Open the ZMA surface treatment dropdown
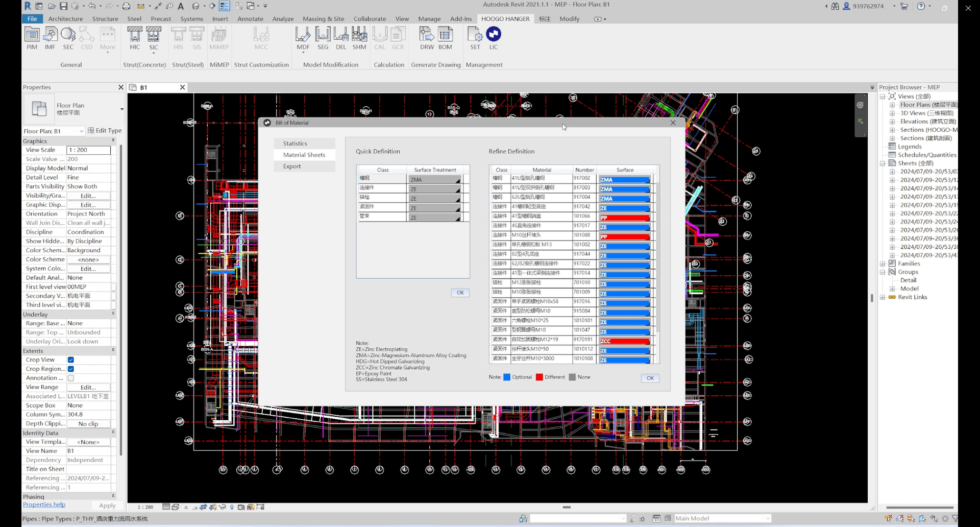The height and width of the screenshot is (527, 980). tap(435, 180)
